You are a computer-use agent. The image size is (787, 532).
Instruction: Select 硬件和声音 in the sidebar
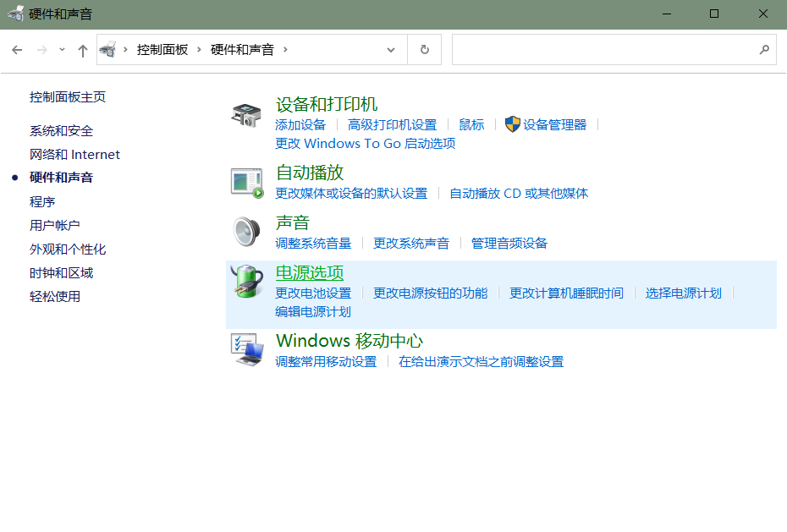61,178
